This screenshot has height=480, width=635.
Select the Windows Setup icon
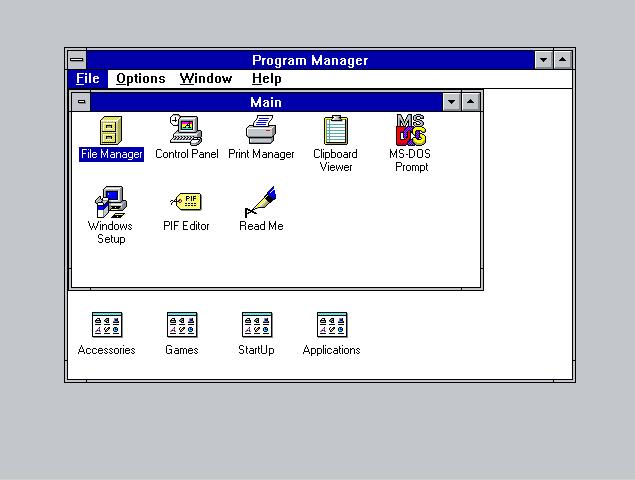111,202
